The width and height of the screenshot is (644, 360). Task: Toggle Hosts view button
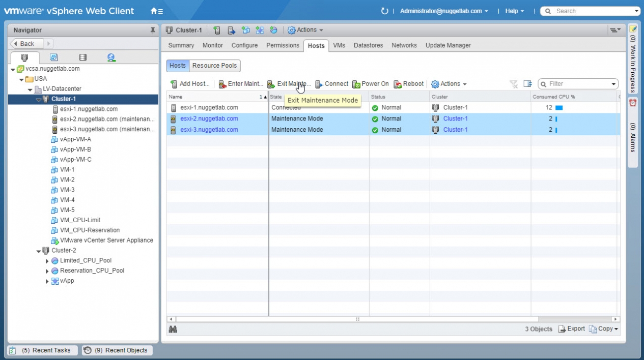tap(178, 66)
